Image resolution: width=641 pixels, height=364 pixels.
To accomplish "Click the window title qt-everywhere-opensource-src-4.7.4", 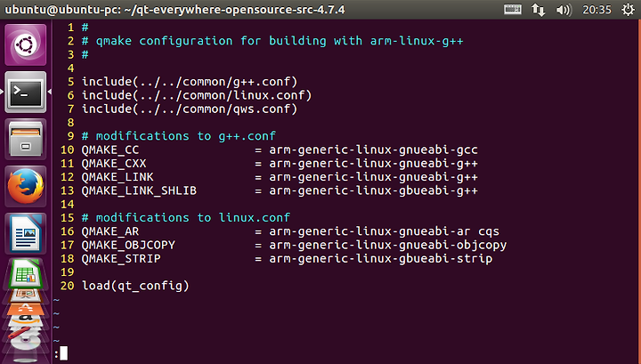I will point(239,10).
